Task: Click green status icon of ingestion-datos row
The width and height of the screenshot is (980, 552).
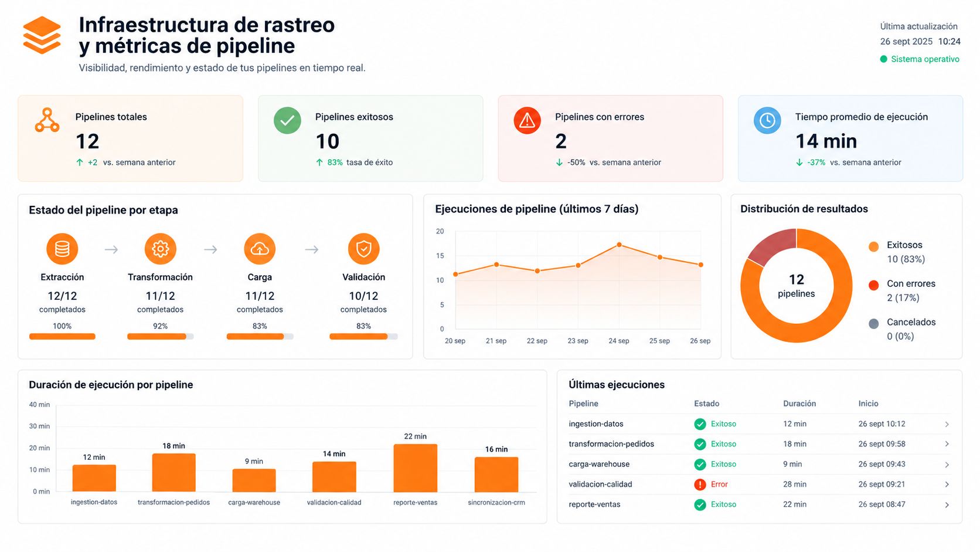Action: pos(700,424)
